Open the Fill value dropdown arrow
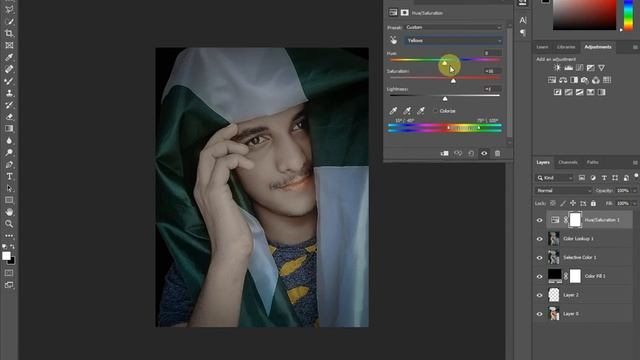The height and width of the screenshot is (360, 640). [x=634, y=203]
